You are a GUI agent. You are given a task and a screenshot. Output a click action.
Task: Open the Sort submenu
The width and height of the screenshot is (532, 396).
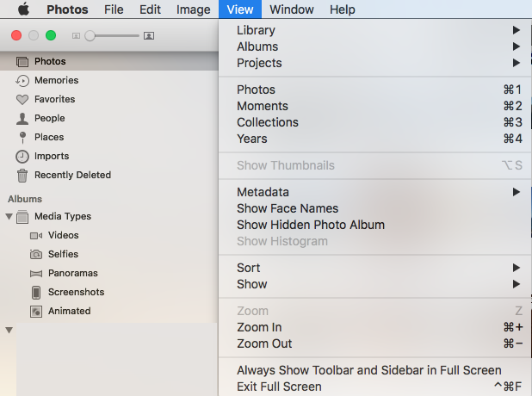tap(375, 268)
